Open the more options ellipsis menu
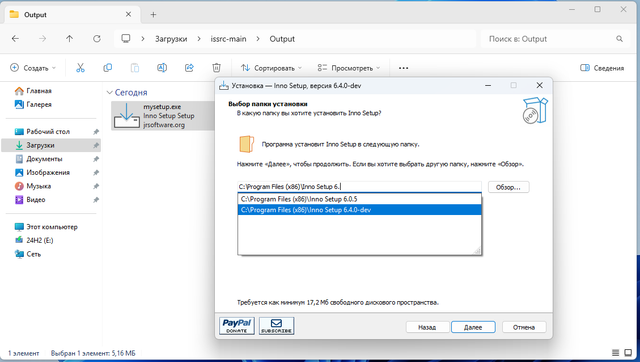The height and width of the screenshot is (362, 640). (x=403, y=68)
